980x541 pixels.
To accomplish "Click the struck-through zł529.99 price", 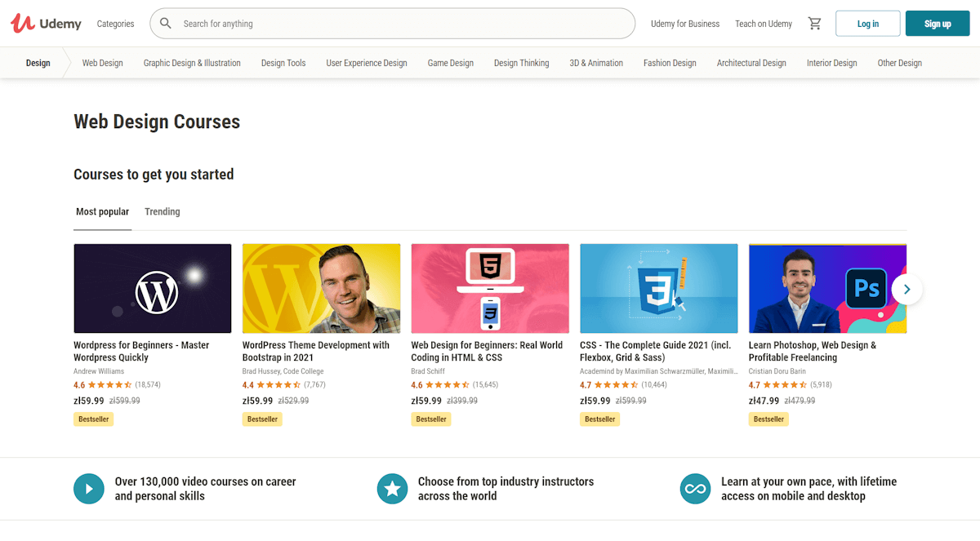I will (x=293, y=401).
